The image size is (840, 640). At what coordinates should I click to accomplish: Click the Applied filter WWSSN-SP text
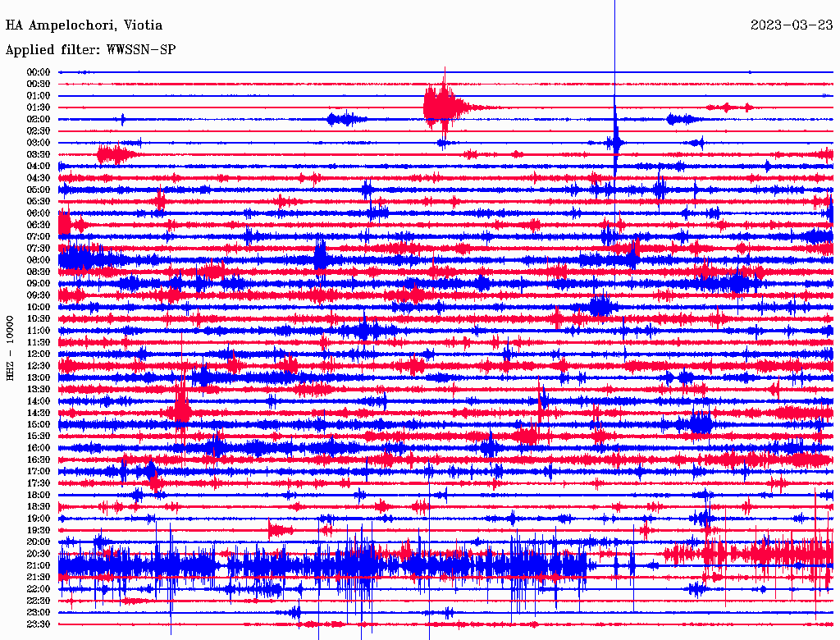click(x=90, y=50)
